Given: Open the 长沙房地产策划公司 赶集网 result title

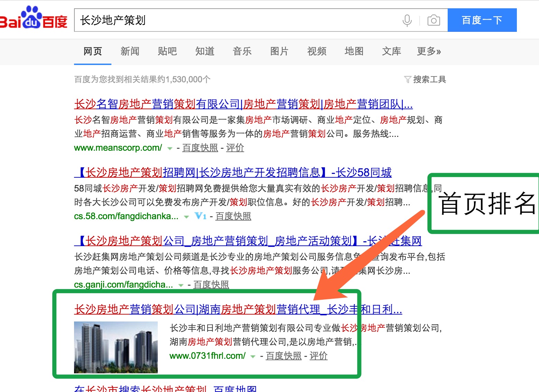Looking at the screenshot, I should (x=248, y=241).
